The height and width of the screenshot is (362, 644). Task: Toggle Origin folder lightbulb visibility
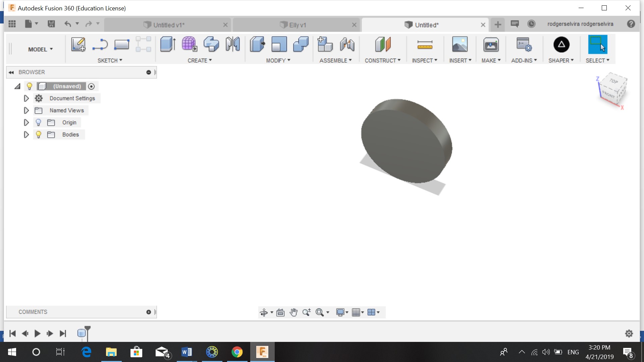point(39,122)
